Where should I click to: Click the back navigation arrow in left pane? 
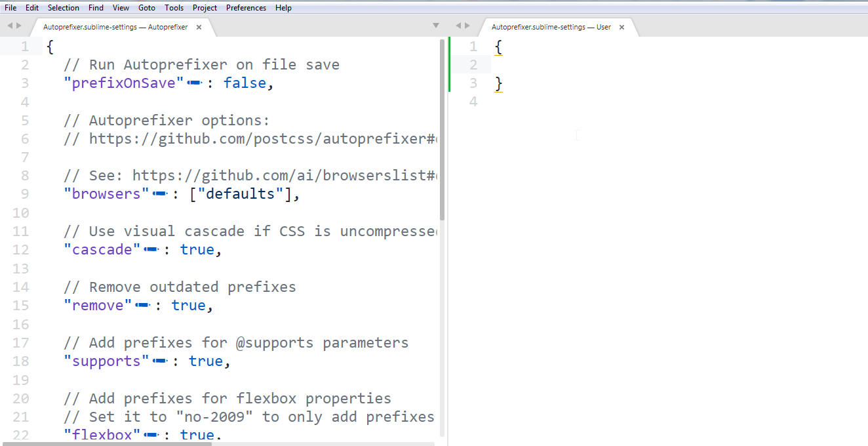pos(9,25)
